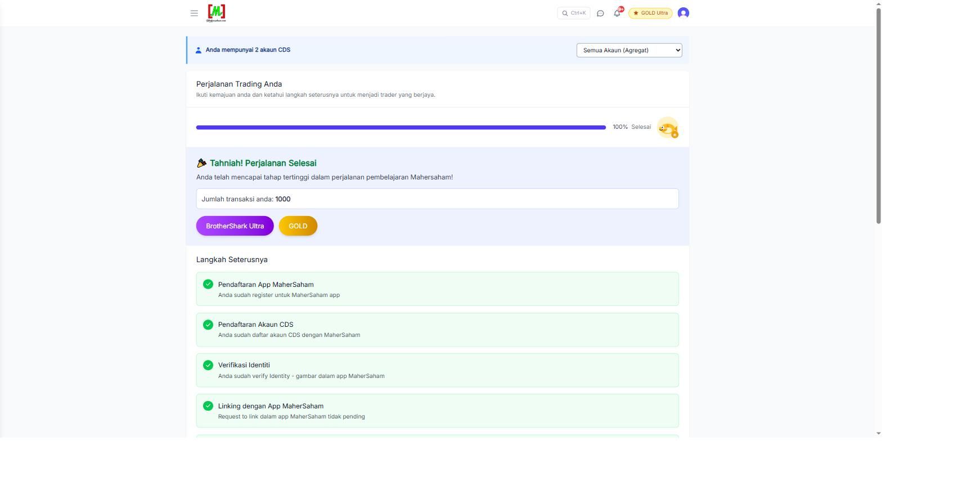The height and width of the screenshot is (486, 980).
Task: Click green check for Pendaftaran Akaun CDS
Action: coord(208,325)
